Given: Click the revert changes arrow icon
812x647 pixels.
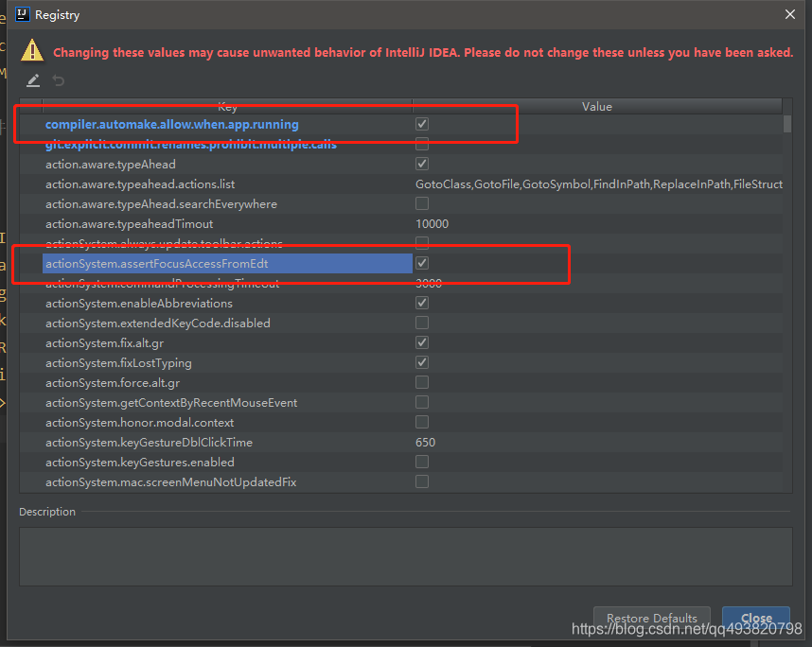Looking at the screenshot, I should (57, 79).
